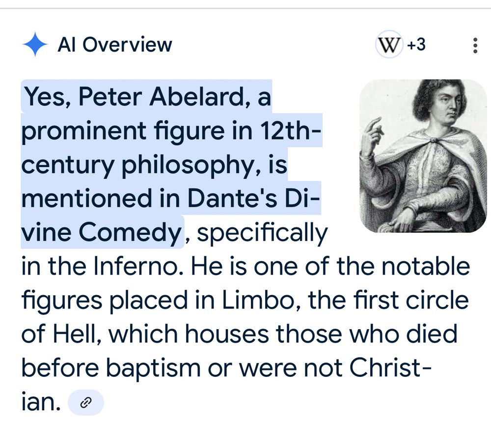Expand the +3 additional sources
Image resolution: width=491 pixels, height=448 pixels.
pos(416,45)
